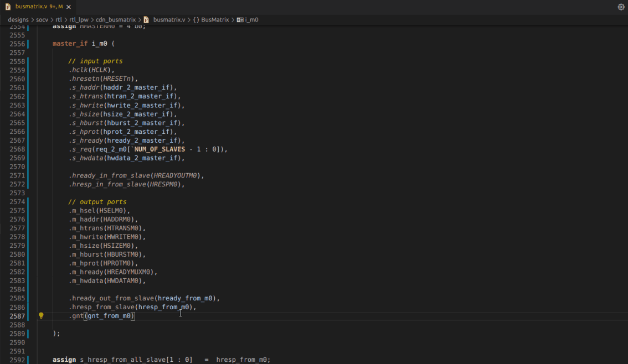
Task: Close the busmatrix.v editor tab
Action: [68, 7]
